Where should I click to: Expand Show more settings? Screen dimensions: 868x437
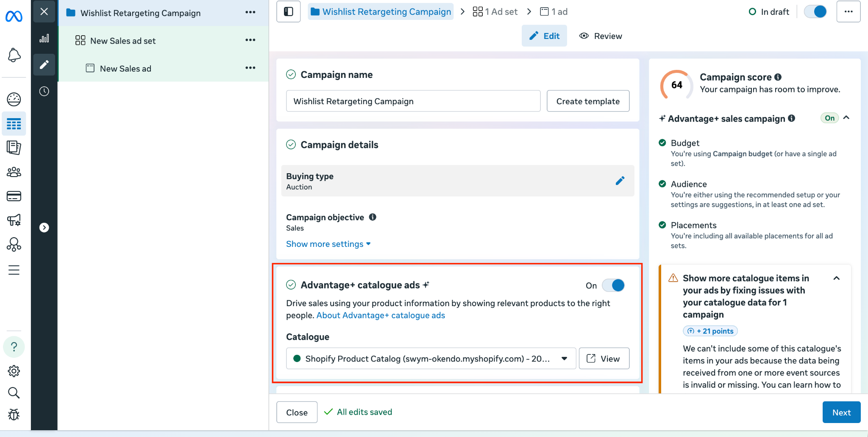pyautogui.click(x=328, y=244)
